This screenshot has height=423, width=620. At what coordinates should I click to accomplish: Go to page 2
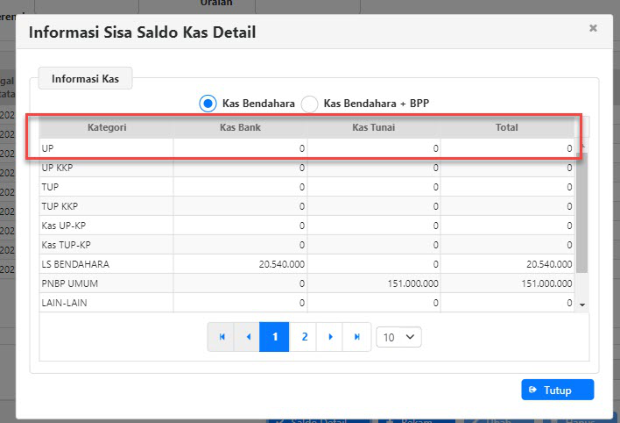coord(304,337)
